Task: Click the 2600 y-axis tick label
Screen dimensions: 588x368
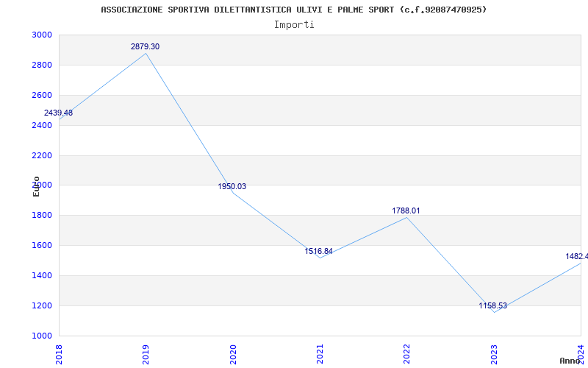Action: [42, 95]
